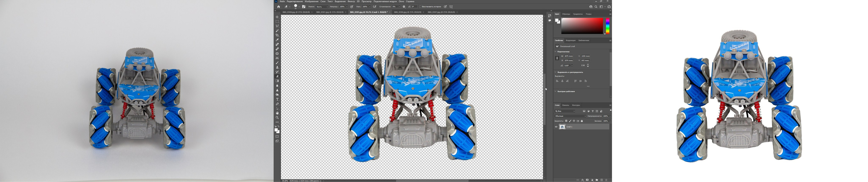The image size is (868, 182).
Task: Click the rainbow hue slider strip
Action: pos(608,26)
